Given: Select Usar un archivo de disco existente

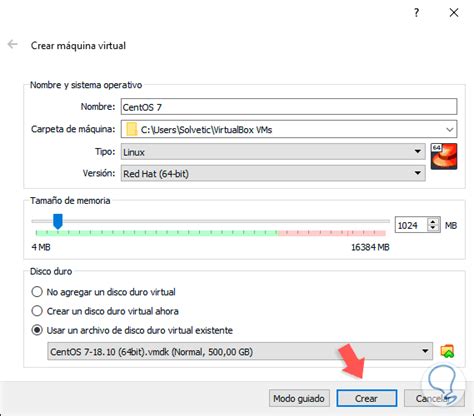Looking at the screenshot, I should (37, 330).
